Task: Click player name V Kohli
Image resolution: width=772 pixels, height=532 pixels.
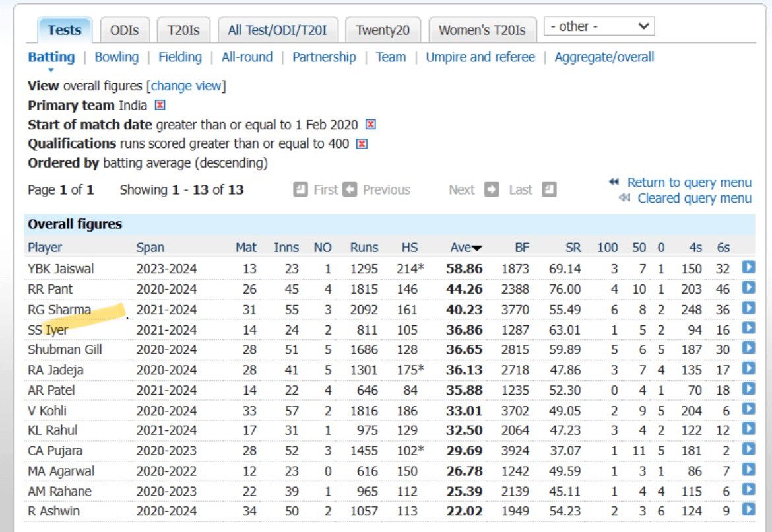Action: tap(47, 411)
